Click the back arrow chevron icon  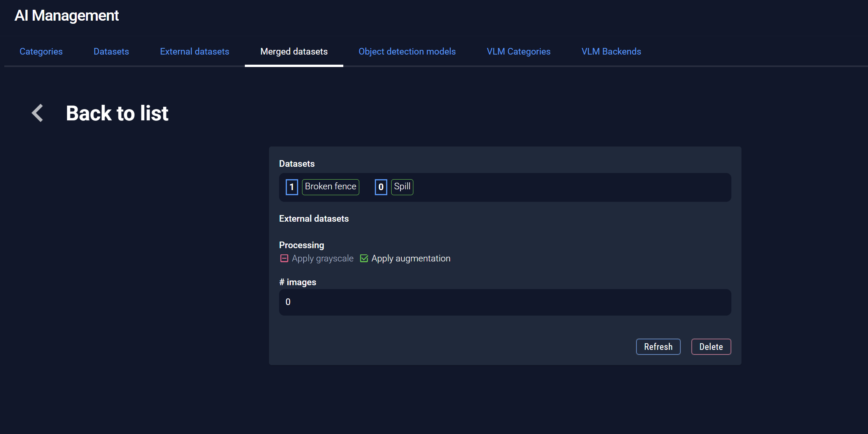[x=37, y=113]
